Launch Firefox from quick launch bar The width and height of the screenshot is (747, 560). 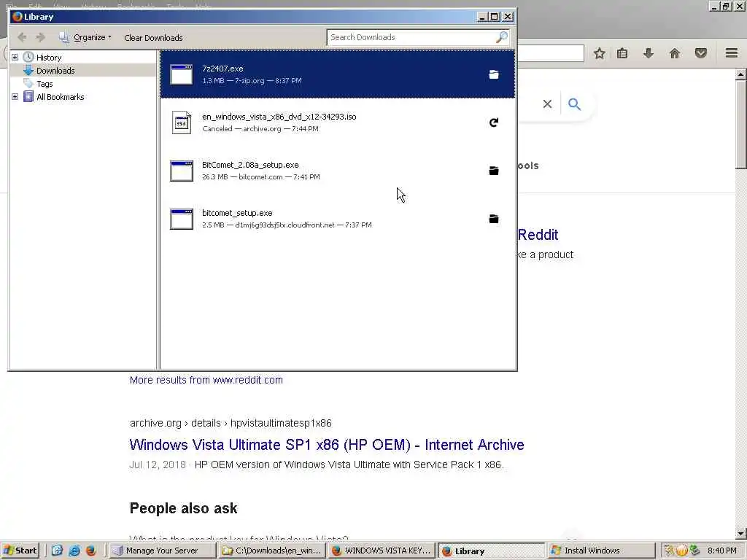click(91, 551)
